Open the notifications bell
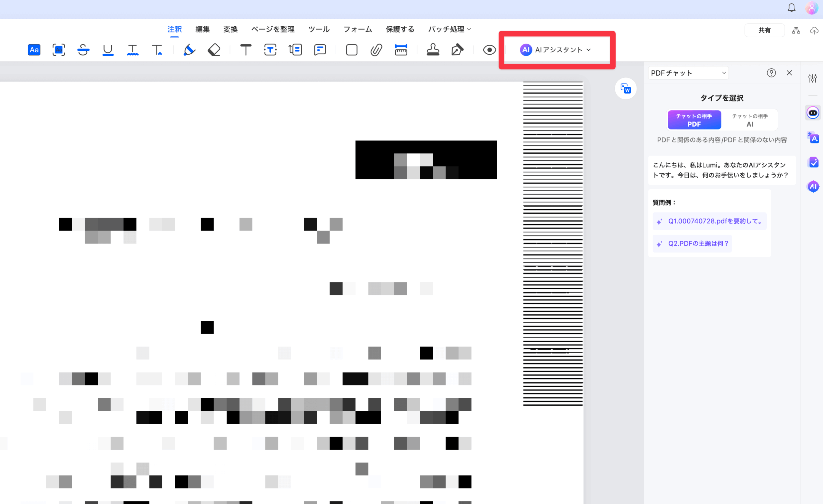 (791, 8)
